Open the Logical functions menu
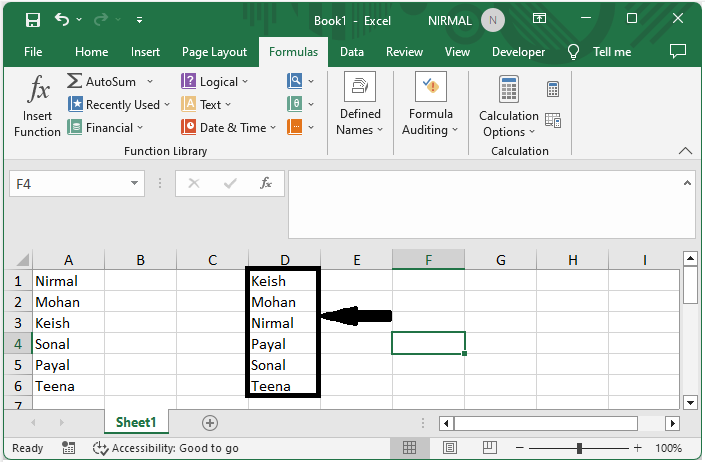Image resolution: width=705 pixels, height=462 pixels. click(x=215, y=81)
